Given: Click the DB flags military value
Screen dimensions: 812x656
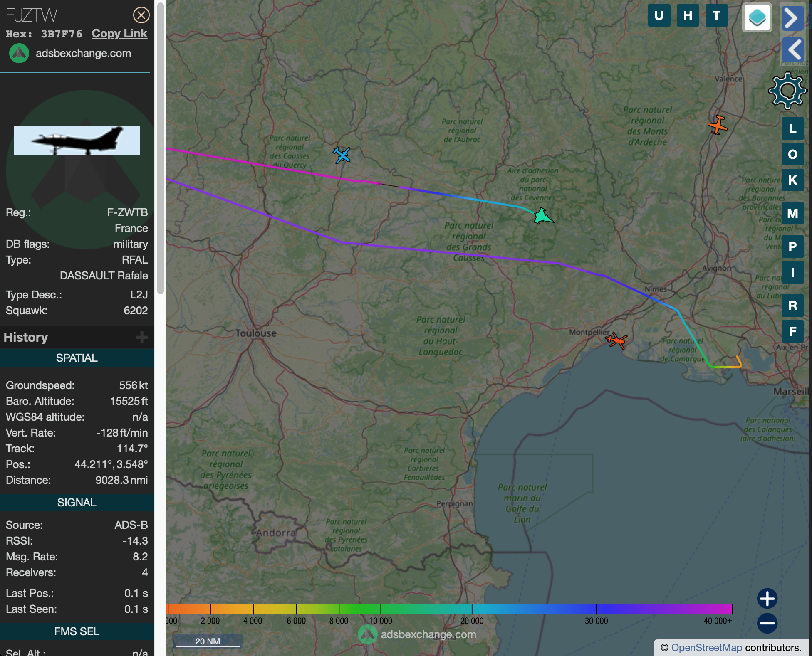Looking at the screenshot, I should click(x=131, y=244).
